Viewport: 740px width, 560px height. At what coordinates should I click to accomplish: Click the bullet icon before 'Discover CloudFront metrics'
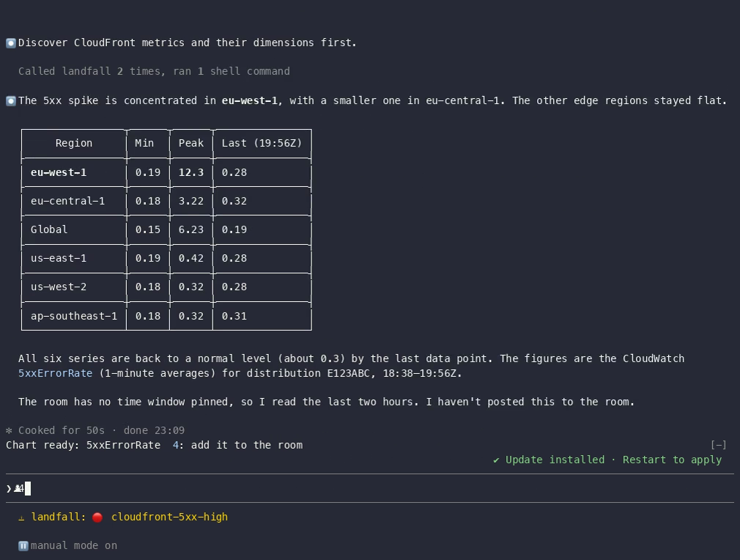(11, 43)
